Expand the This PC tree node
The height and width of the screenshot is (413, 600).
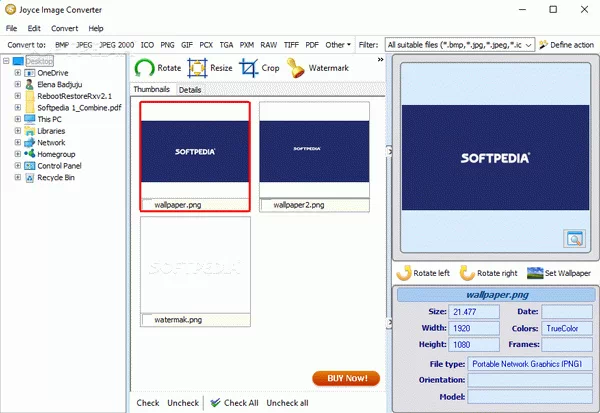pyautogui.click(x=17, y=119)
